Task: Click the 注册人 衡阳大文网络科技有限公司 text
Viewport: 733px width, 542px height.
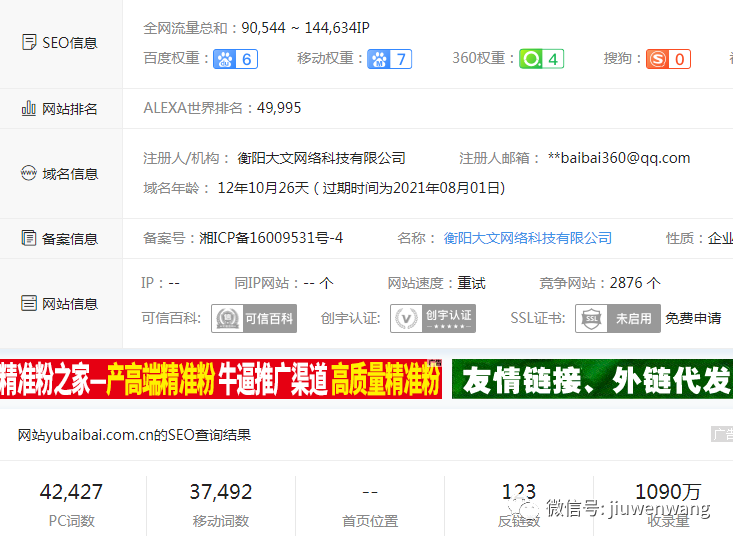Action: [321, 158]
